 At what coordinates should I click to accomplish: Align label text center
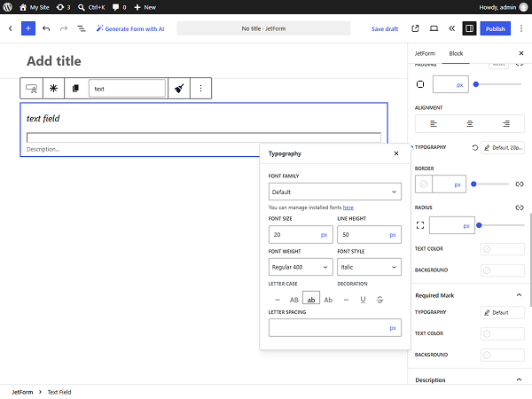coord(470,123)
